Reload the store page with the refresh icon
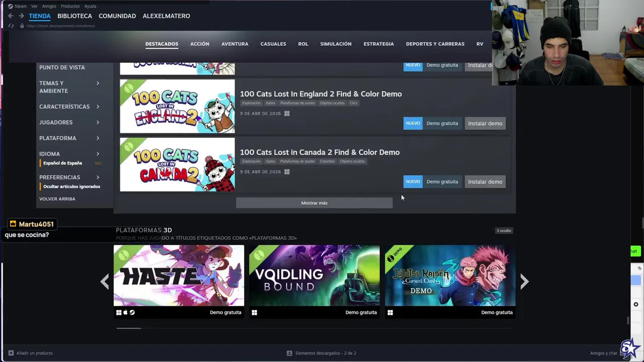 click(11, 26)
